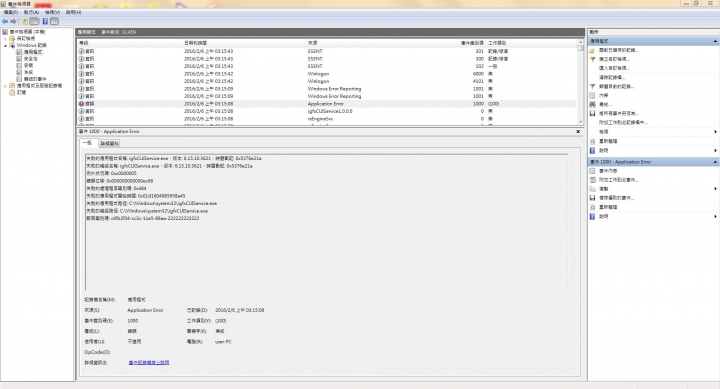
Task: Select Forwarded Events log icon in tree
Action: click(x=19, y=79)
